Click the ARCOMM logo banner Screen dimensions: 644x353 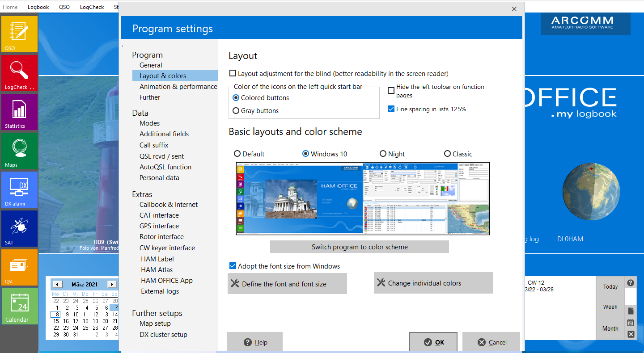(x=585, y=24)
